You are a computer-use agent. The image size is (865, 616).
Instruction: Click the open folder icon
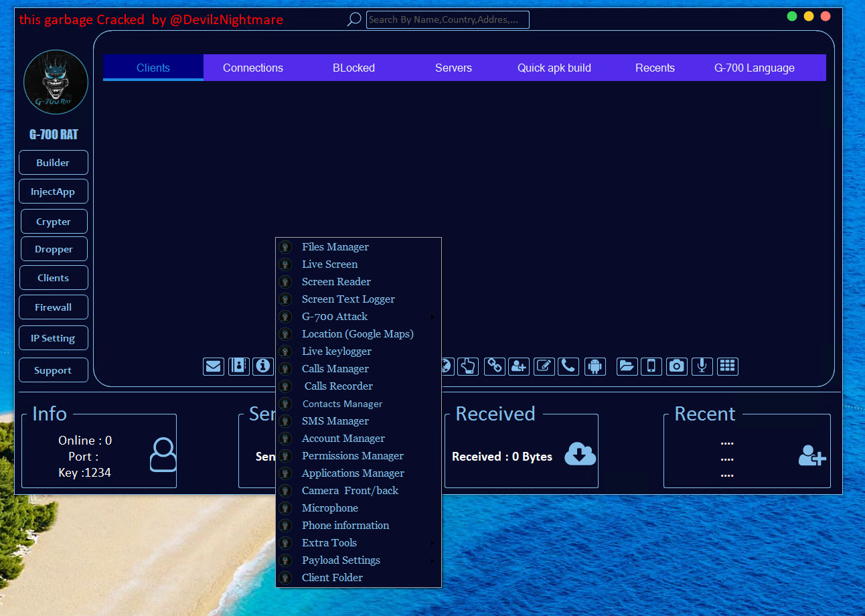pos(627,366)
